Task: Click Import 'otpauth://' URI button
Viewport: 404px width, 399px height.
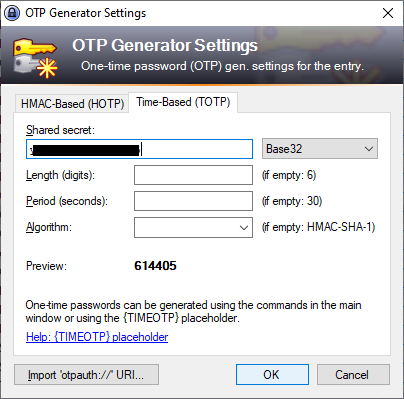Action: pyautogui.click(x=86, y=375)
